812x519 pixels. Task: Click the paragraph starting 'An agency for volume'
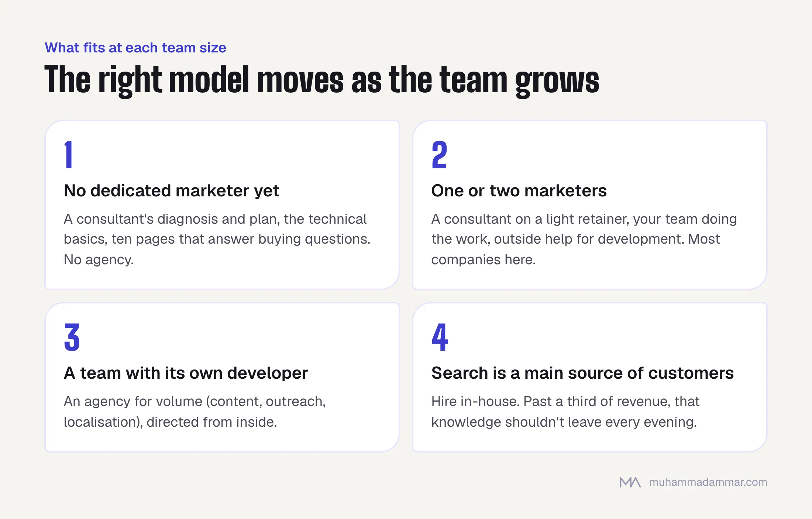195,412
